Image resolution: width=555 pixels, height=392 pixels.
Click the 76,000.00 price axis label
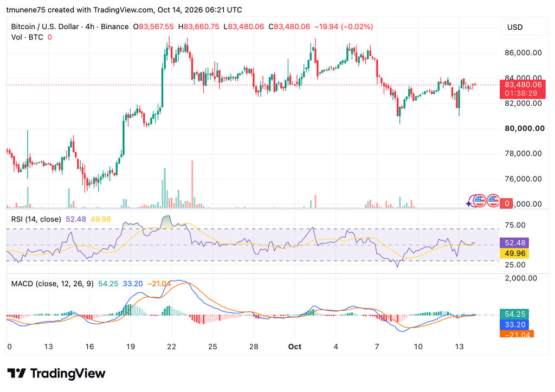pyautogui.click(x=523, y=179)
